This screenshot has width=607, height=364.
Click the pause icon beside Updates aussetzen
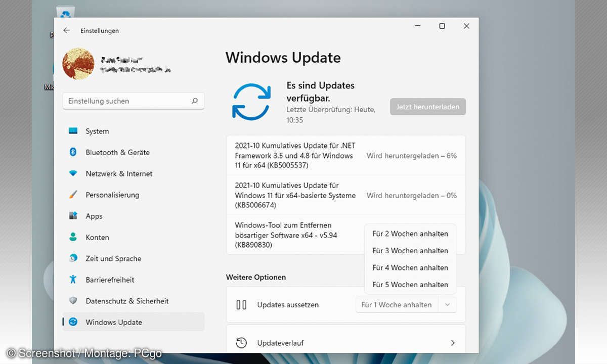pyautogui.click(x=241, y=305)
